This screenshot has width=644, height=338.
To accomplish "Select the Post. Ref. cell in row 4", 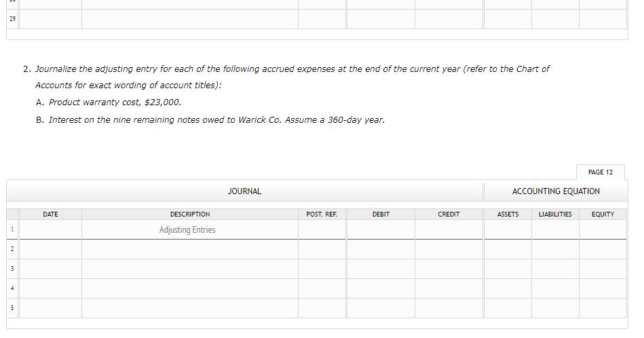I will coord(322,289).
